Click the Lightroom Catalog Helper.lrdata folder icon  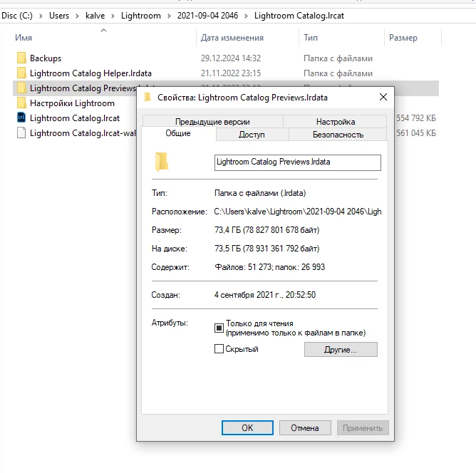21,73
